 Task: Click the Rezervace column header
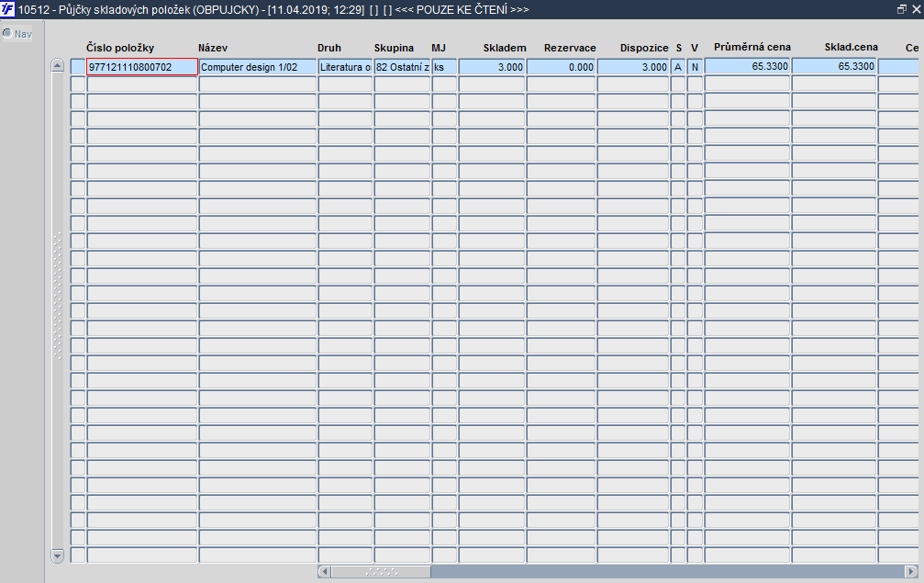pos(570,48)
